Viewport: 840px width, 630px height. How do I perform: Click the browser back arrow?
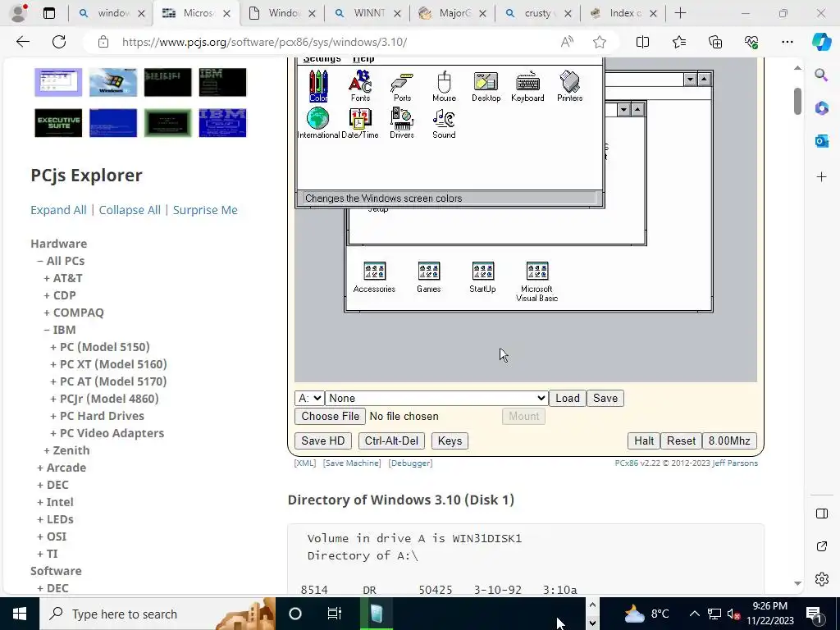tap(22, 42)
